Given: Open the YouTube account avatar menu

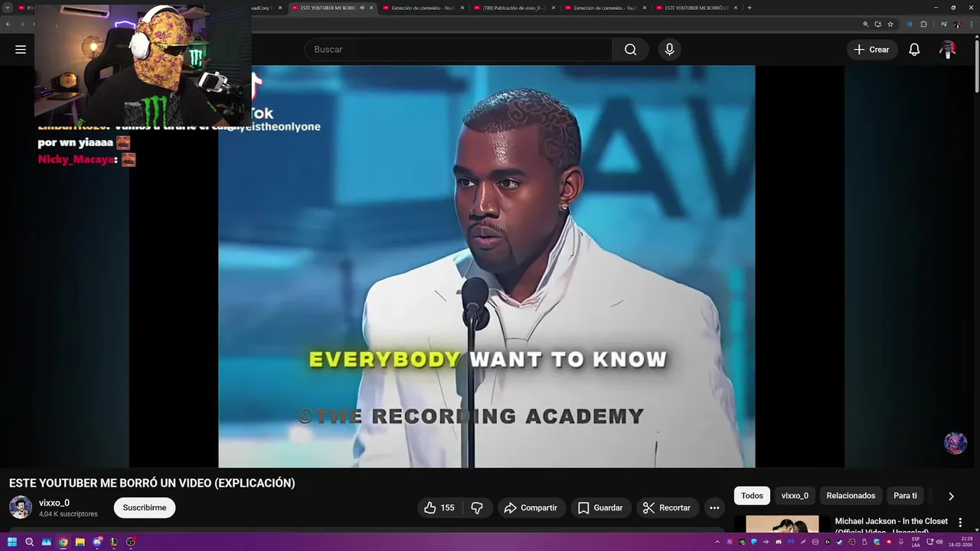Looking at the screenshot, I should [x=948, y=49].
